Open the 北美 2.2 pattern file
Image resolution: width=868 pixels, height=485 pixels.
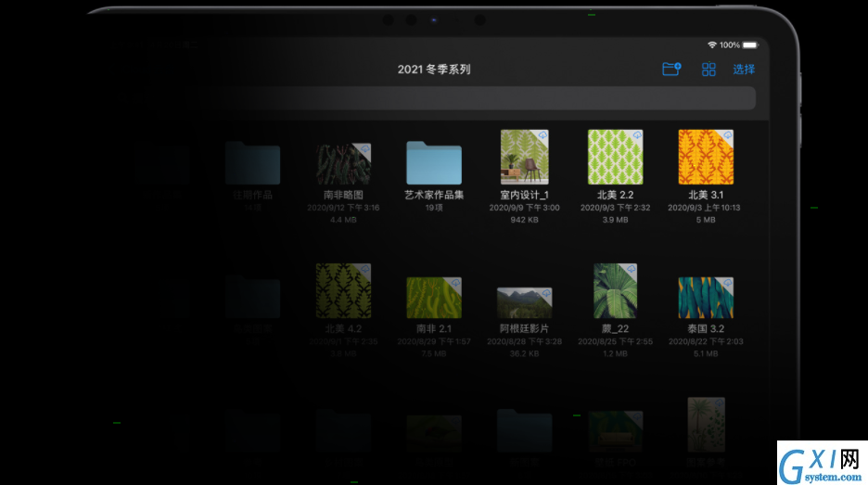(615, 157)
